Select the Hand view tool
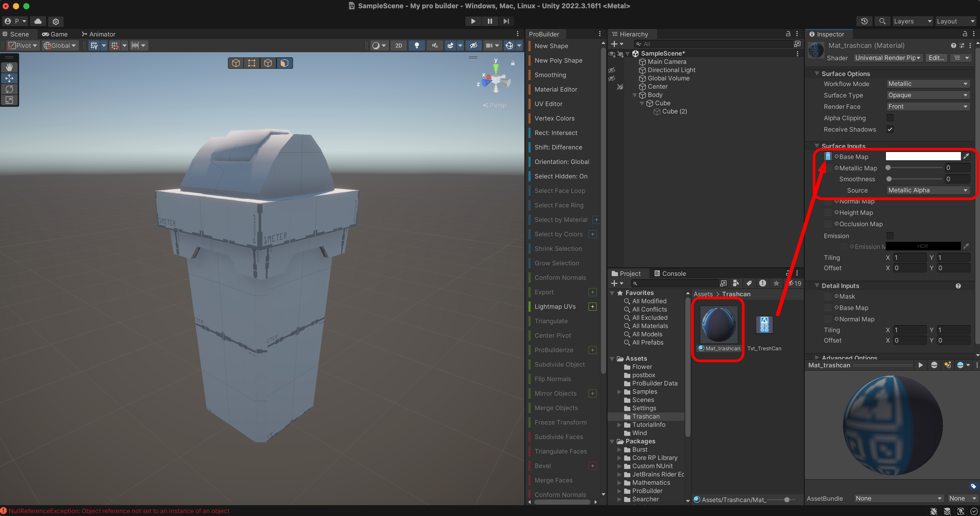Viewport: 980px width, 516px height. (x=10, y=67)
